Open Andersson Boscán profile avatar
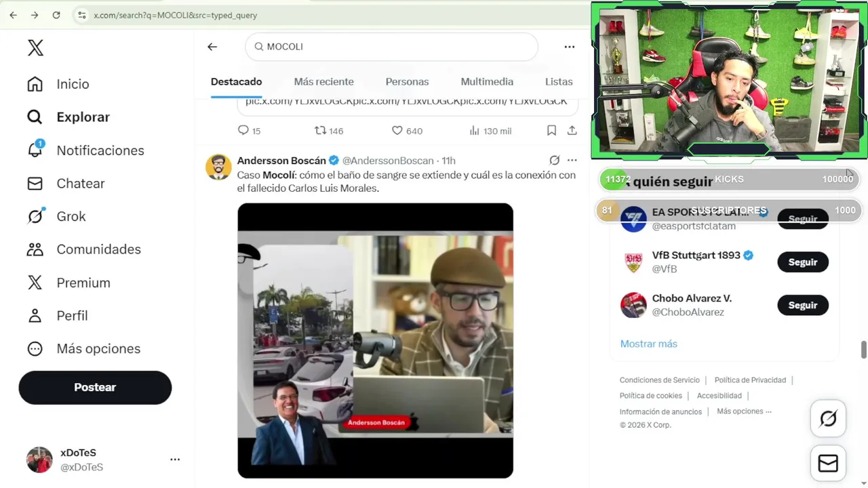 pyautogui.click(x=218, y=167)
